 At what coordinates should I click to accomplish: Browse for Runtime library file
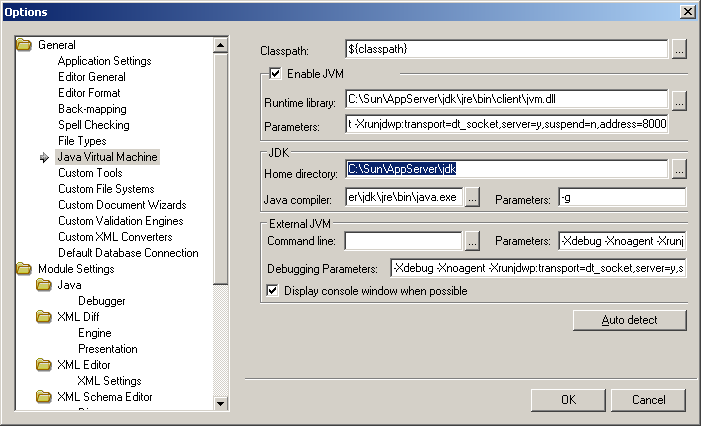pos(679,100)
